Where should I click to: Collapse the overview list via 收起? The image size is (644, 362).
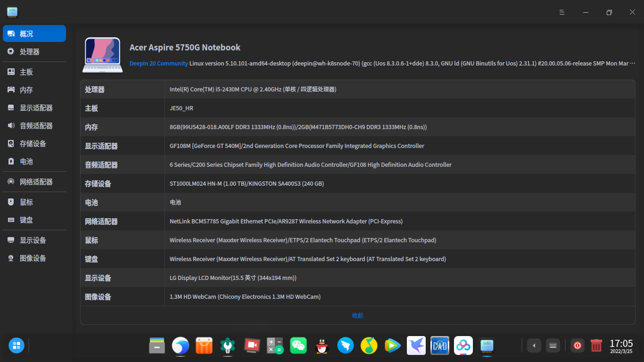(x=358, y=315)
